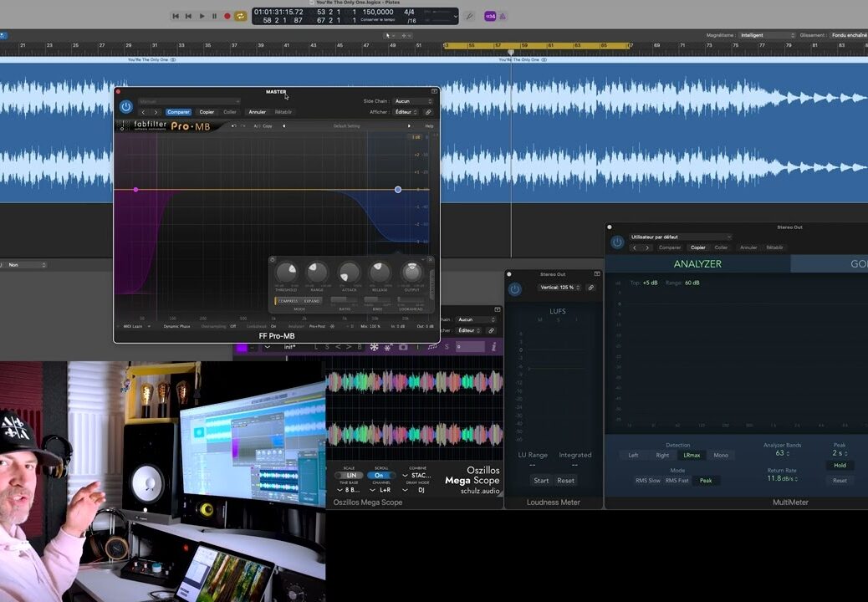Click the yellow cycle range in ruler
868x602 pixels.
[536, 46]
